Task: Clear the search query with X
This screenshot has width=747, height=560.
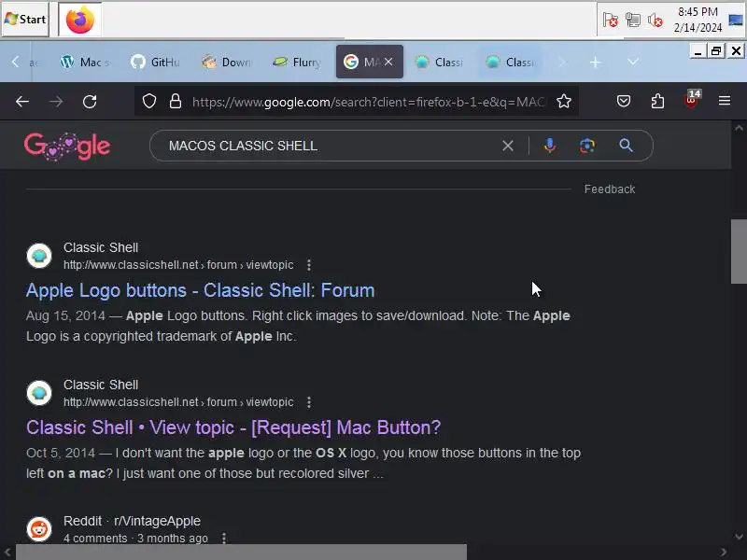Action: tap(508, 146)
